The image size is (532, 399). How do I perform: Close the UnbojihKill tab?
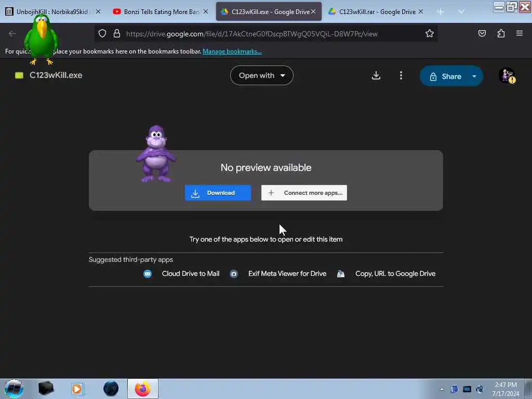[98, 11]
